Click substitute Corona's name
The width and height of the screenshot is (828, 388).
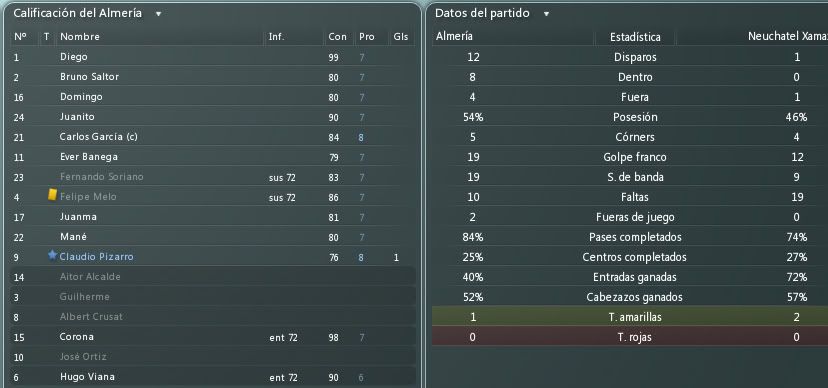click(x=77, y=337)
